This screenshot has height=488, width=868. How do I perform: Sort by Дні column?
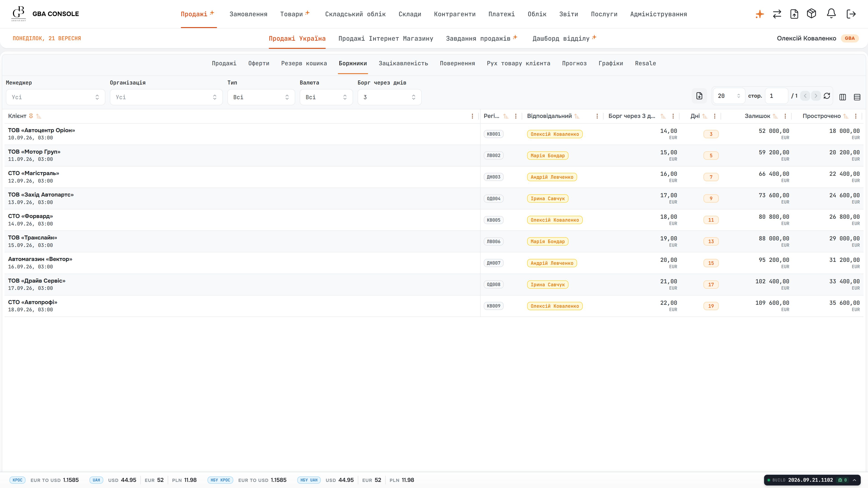point(705,116)
